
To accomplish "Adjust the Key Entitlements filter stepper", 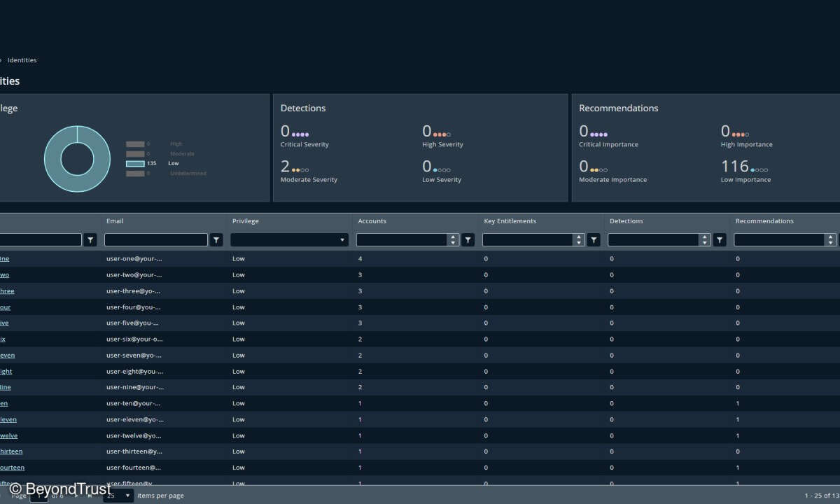I will coord(579,240).
